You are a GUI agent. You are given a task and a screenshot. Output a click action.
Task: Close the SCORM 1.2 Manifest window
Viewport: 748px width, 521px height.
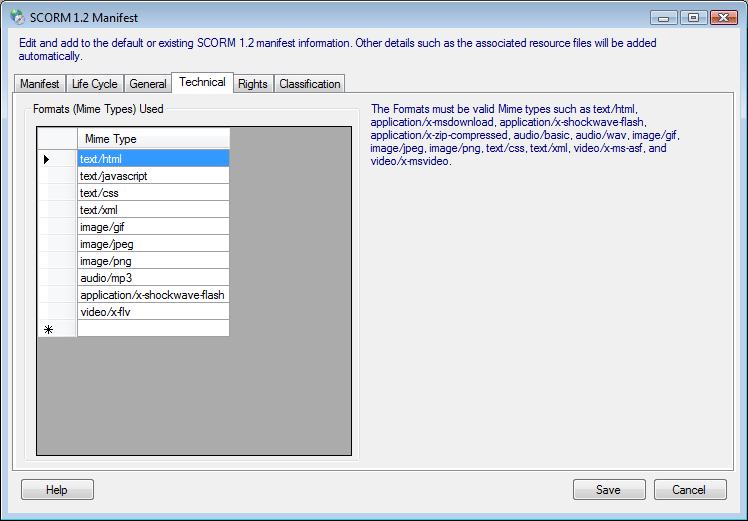click(724, 18)
